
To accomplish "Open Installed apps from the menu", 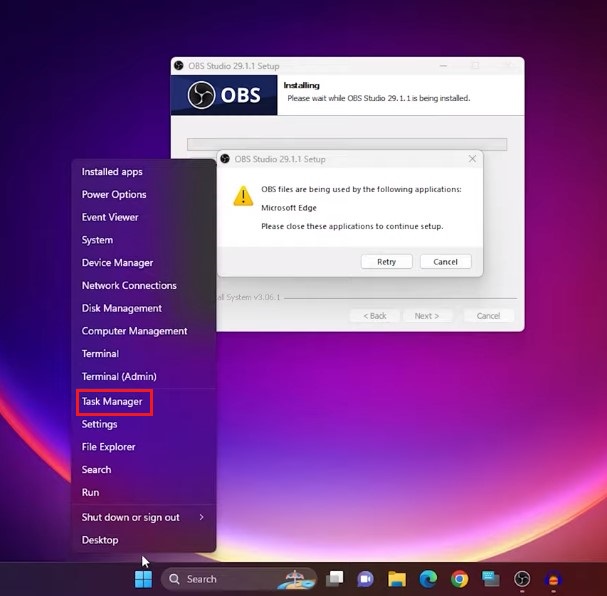I will (143, 172).
